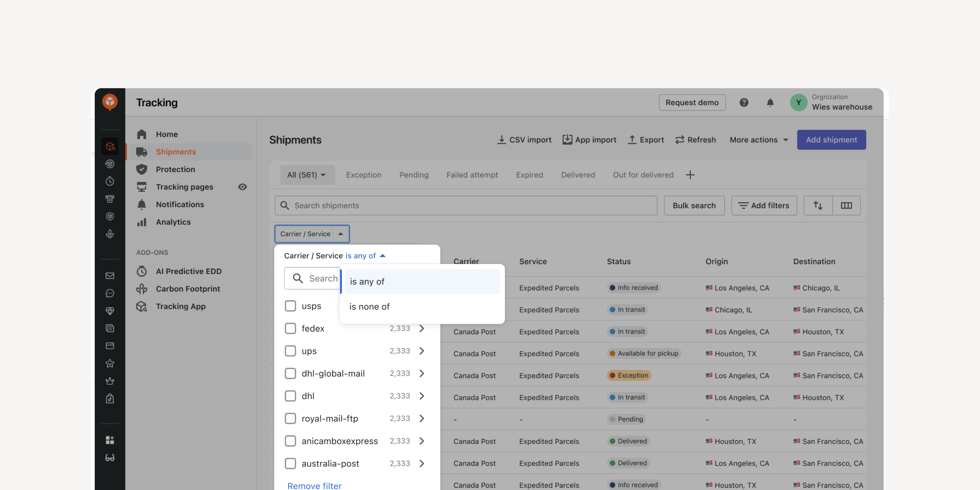Click the orange cube app logo
The image size is (980, 490).
click(110, 102)
